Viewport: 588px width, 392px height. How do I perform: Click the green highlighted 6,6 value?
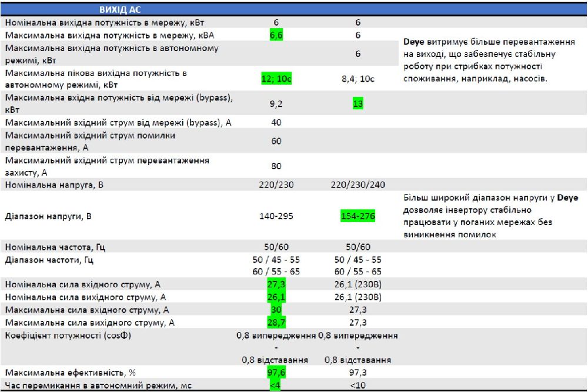[276, 35]
